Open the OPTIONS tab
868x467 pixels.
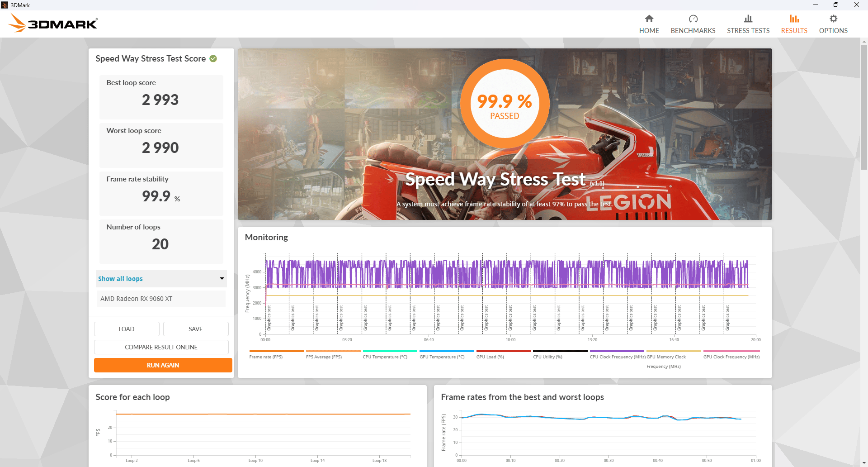(x=833, y=24)
